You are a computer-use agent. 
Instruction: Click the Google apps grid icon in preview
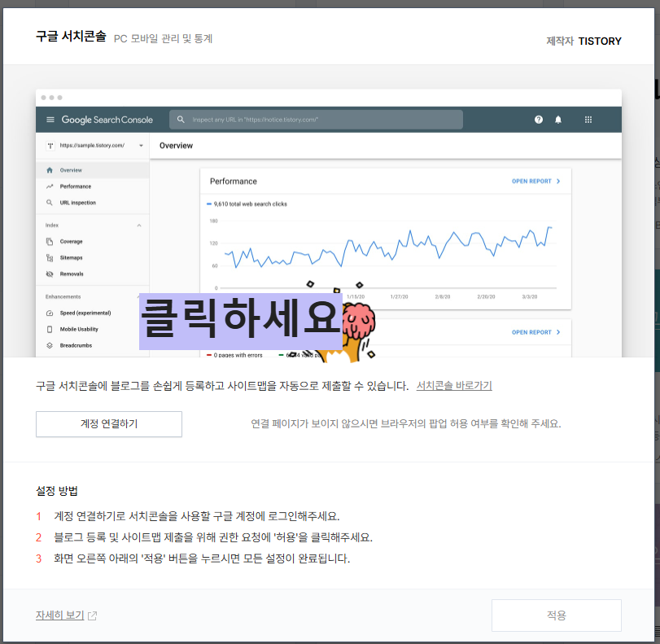tap(588, 120)
